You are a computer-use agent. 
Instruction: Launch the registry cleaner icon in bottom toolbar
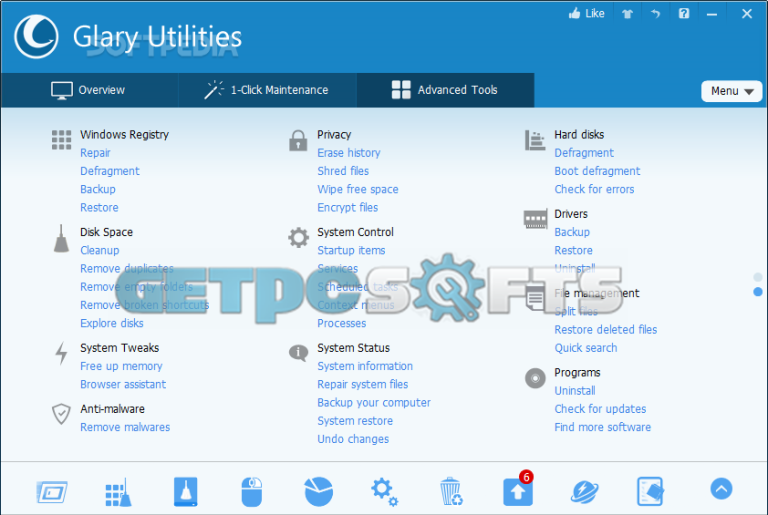pyautogui.click(x=118, y=491)
